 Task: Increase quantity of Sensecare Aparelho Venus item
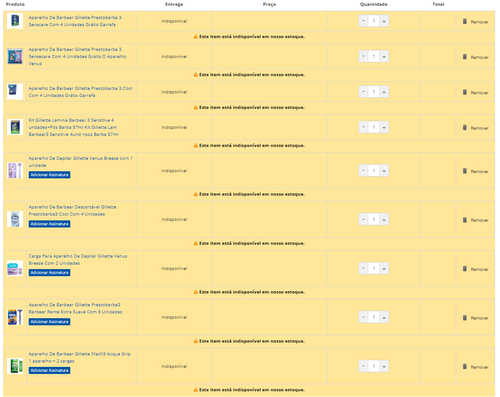coord(384,56)
